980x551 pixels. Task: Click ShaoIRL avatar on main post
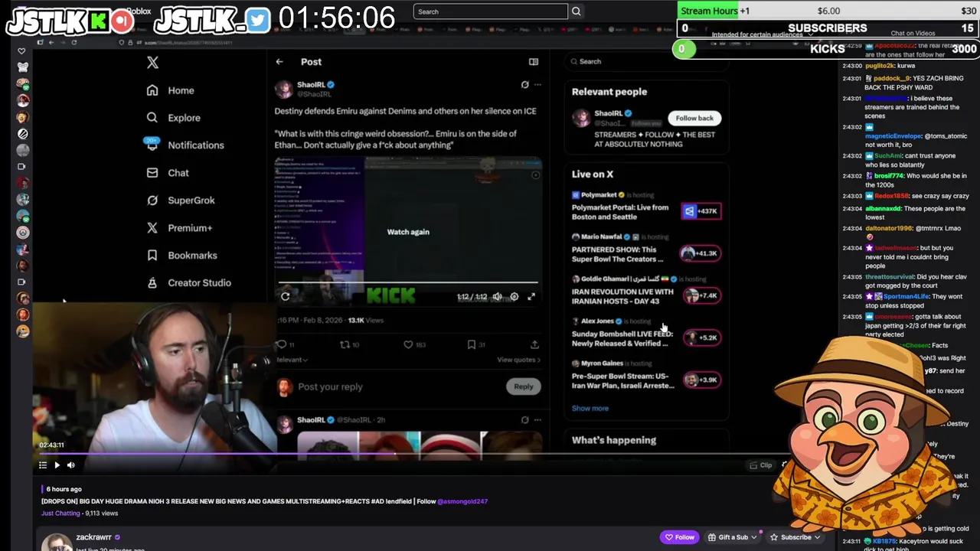pos(284,89)
